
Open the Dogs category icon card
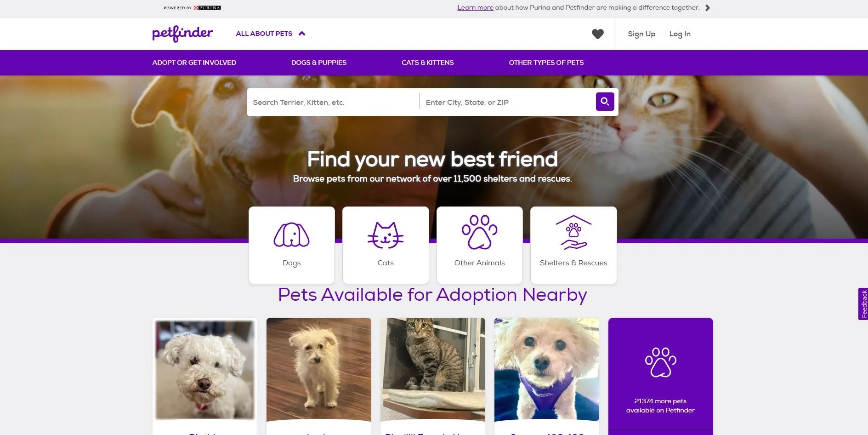(292, 245)
